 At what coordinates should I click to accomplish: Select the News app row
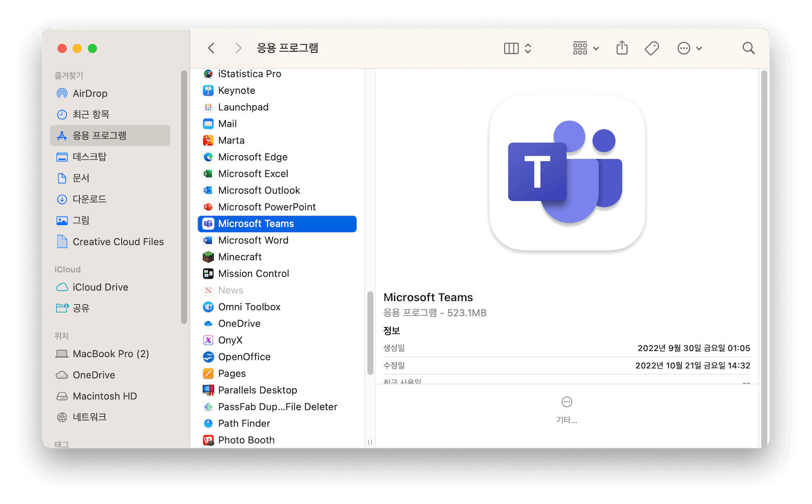(277, 291)
